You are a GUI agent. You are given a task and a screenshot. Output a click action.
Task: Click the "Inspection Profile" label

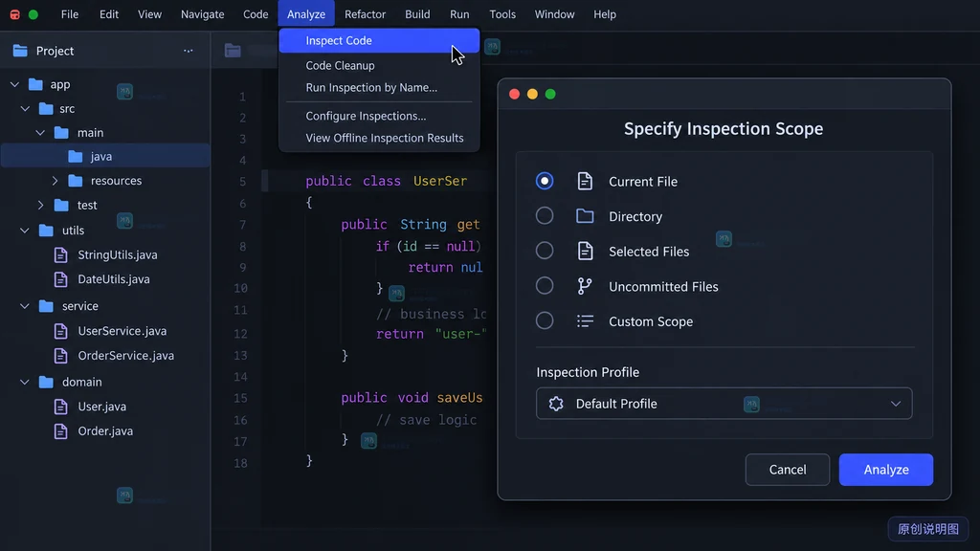click(588, 372)
